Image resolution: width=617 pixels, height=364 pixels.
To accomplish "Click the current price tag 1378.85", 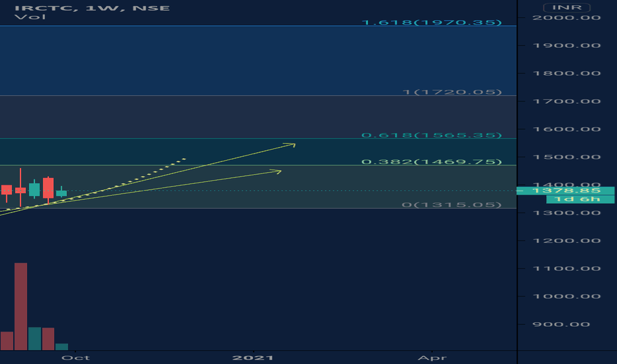I will [566, 191].
